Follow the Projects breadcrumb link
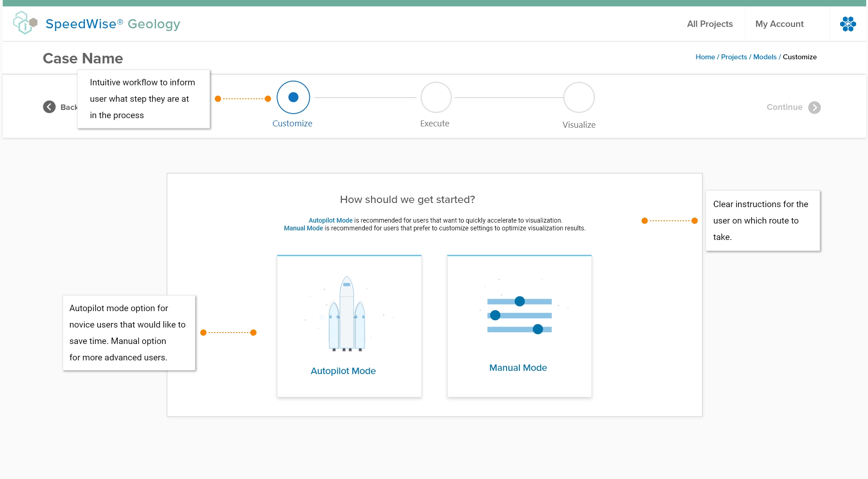The image size is (868, 479). tap(733, 57)
